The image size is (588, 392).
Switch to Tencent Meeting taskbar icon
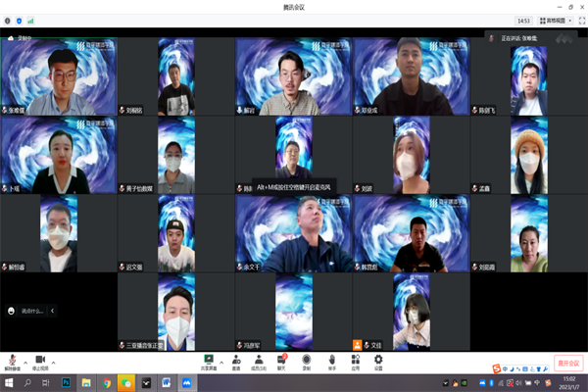point(186,383)
